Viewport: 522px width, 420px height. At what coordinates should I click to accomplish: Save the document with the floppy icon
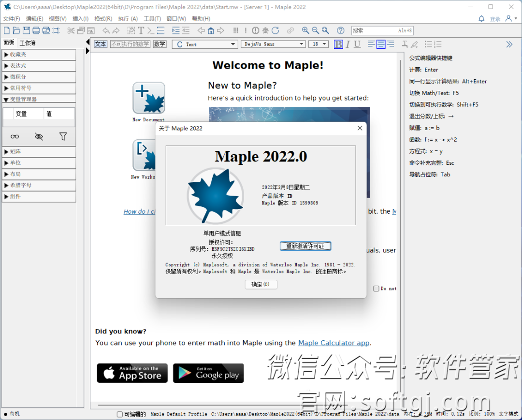coord(26,30)
